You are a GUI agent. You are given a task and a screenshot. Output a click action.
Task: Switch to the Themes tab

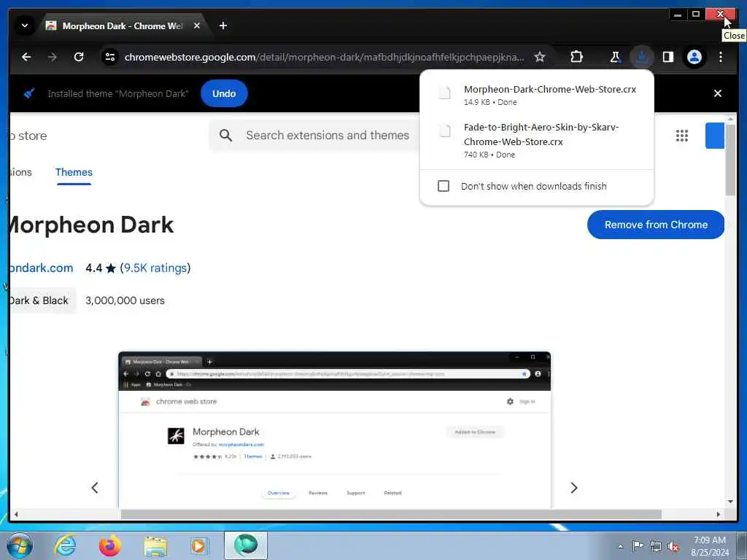tap(74, 172)
